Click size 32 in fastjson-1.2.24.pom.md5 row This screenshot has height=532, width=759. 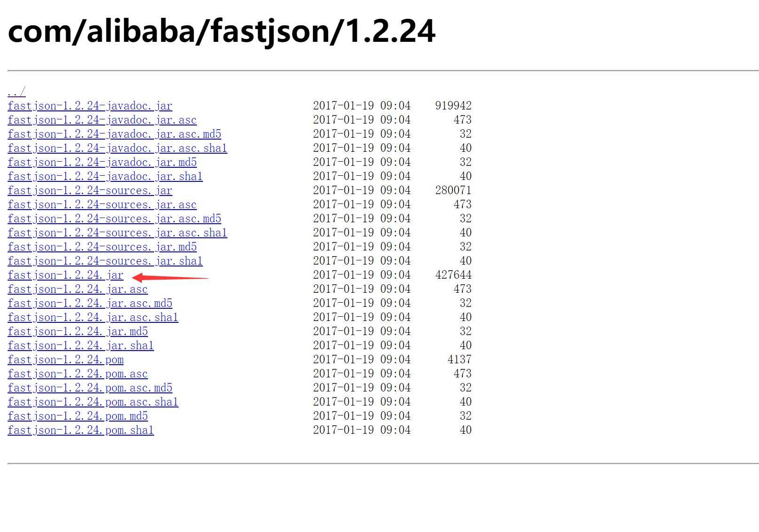[466, 416]
